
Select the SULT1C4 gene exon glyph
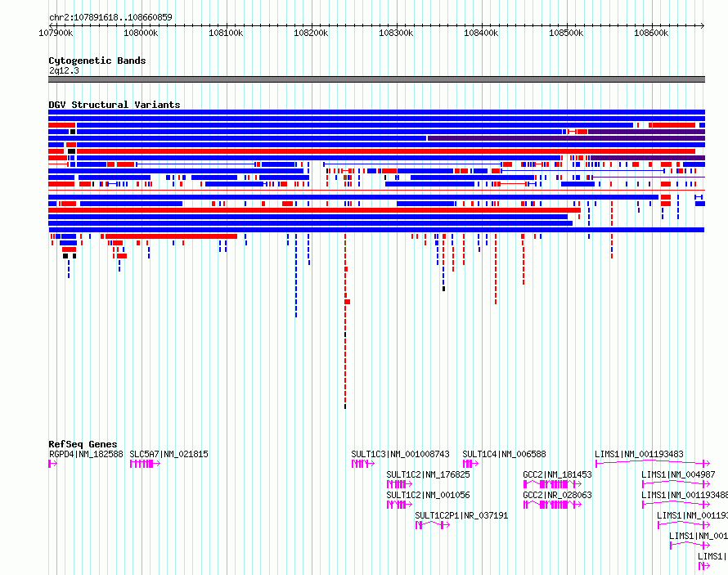point(470,464)
